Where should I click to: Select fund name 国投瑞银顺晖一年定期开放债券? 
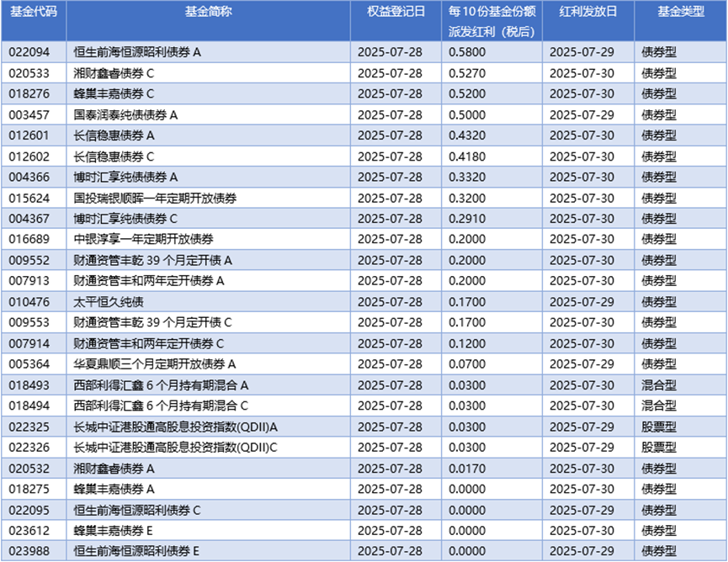[x=155, y=199]
